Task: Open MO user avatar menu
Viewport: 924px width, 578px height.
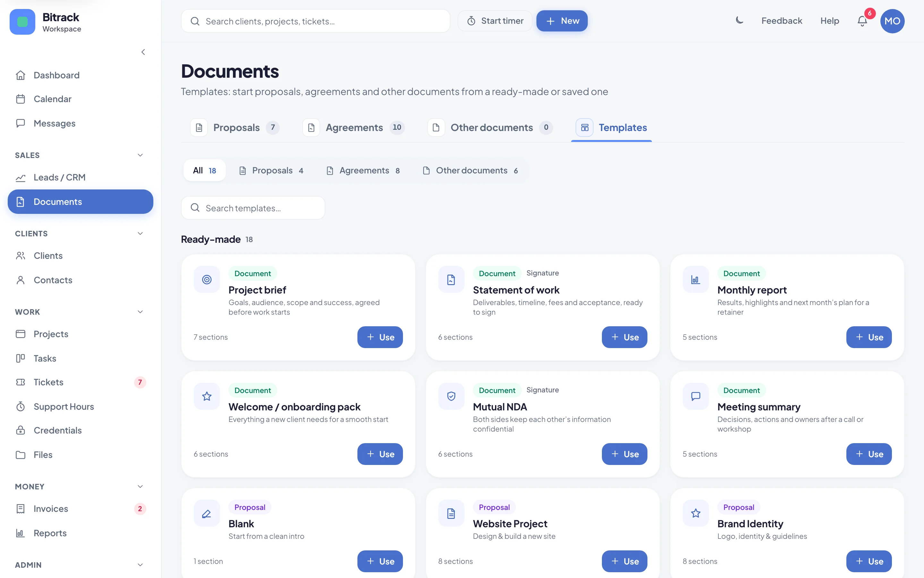Action: tap(892, 21)
